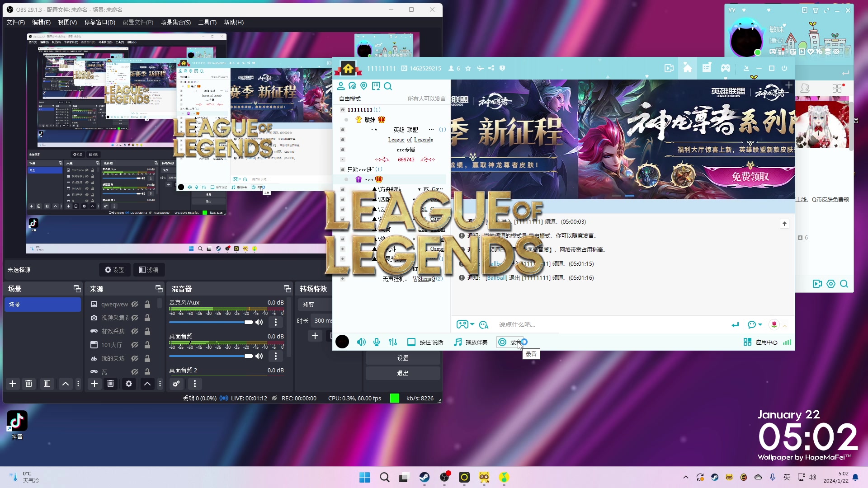
Task: Open the 场景集合(S) menu in OBS
Action: (175, 22)
